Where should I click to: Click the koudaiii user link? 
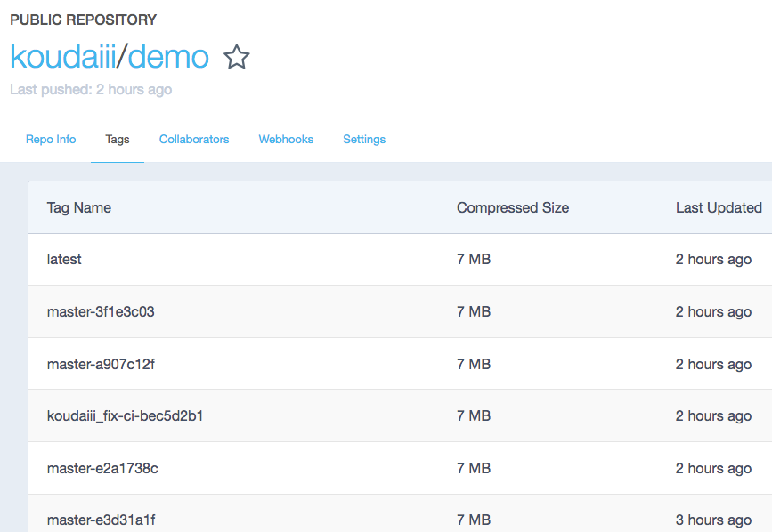click(63, 57)
